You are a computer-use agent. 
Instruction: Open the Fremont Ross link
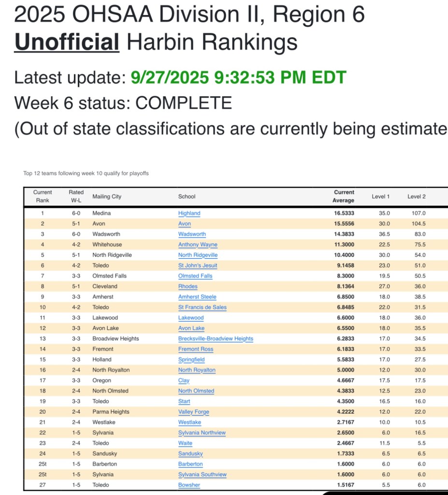[x=196, y=349]
